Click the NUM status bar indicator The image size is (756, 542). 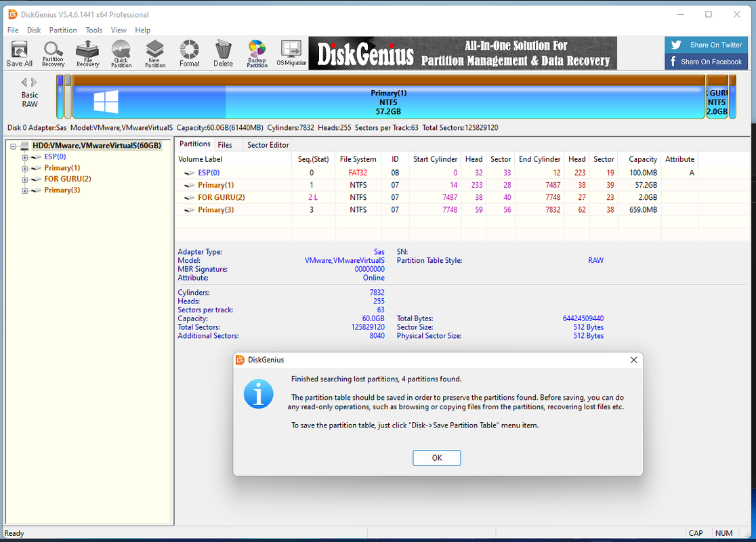pyautogui.click(x=723, y=533)
